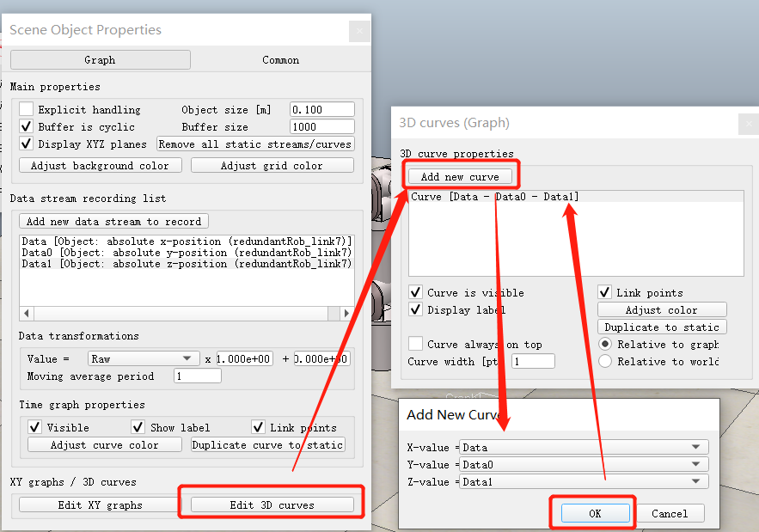Toggle Buffer is cyclic checkbox
Image resolution: width=759 pixels, height=532 pixels.
[x=27, y=127]
